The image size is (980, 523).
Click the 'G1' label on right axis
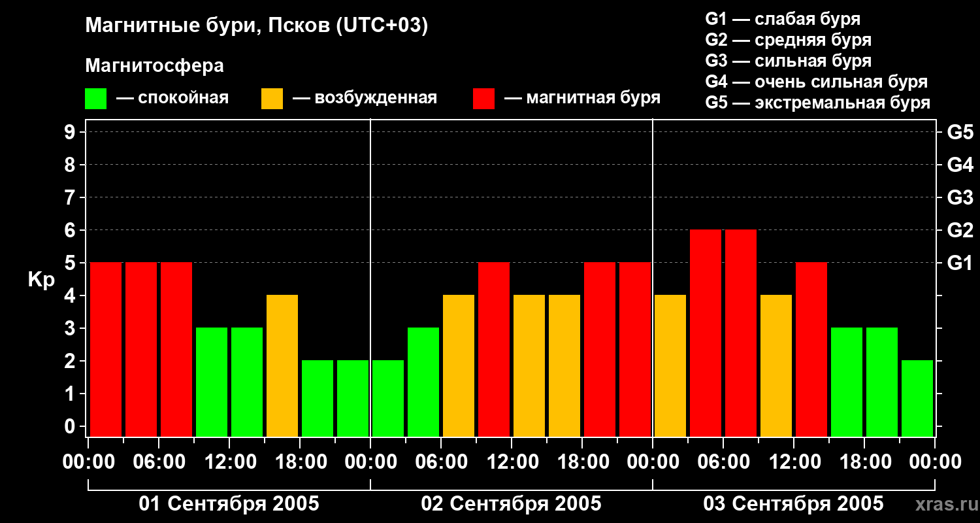click(x=960, y=263)
